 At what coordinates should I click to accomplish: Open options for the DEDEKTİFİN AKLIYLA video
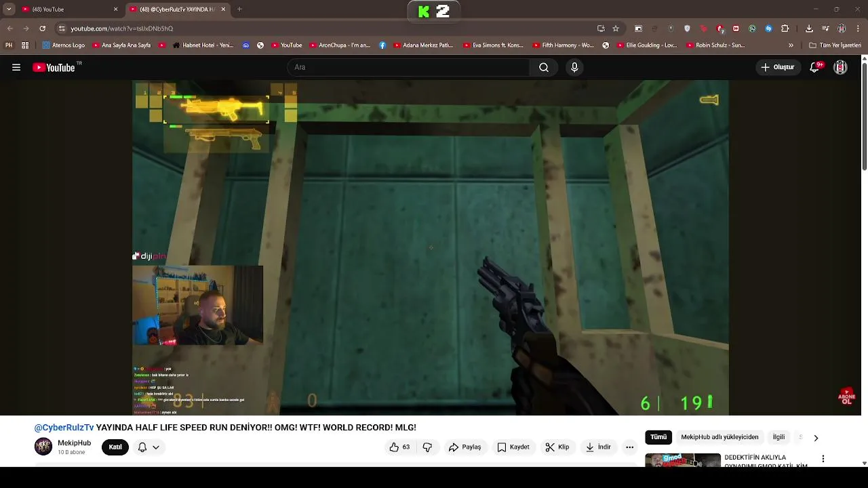coord(823,459)
